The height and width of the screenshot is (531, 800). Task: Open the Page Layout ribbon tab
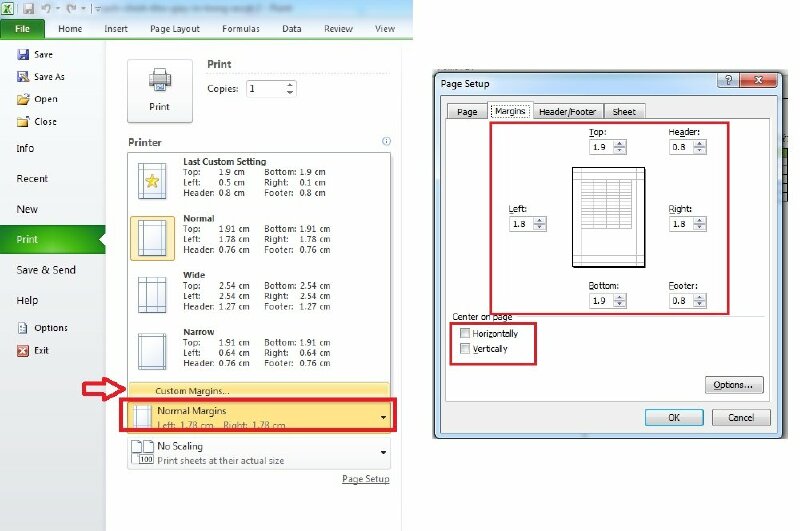tap(174, 29)
